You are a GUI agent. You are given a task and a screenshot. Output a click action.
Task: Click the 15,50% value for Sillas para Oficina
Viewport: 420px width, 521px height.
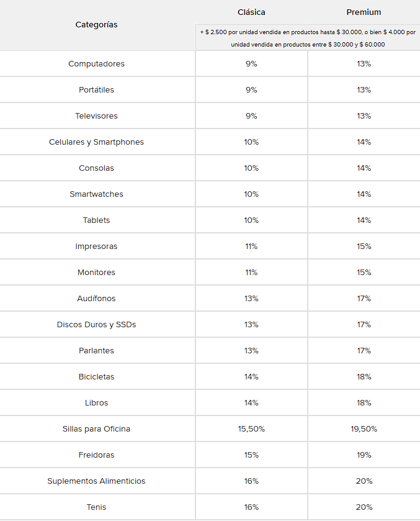pyautogui.click(x=251, y=429)
